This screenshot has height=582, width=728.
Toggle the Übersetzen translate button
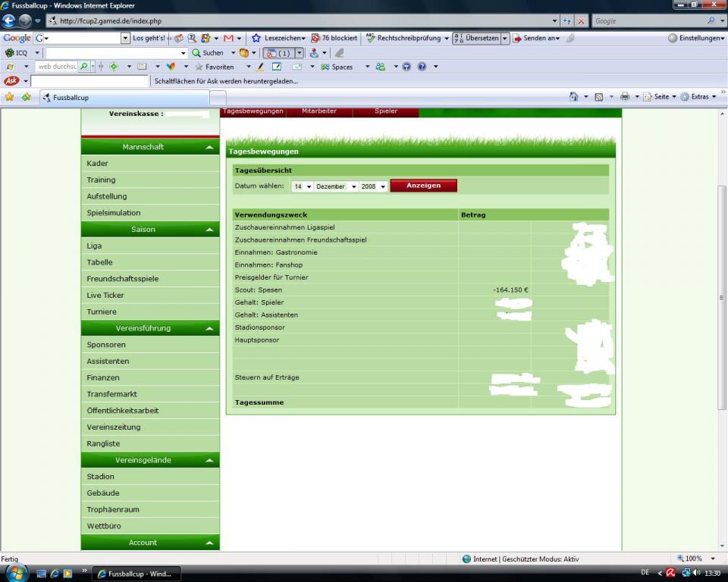477,38
